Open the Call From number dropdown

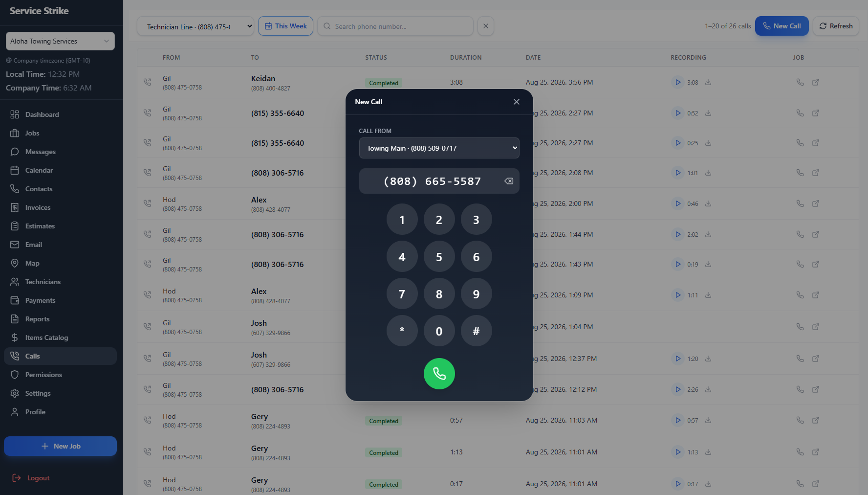click(439, 148)
